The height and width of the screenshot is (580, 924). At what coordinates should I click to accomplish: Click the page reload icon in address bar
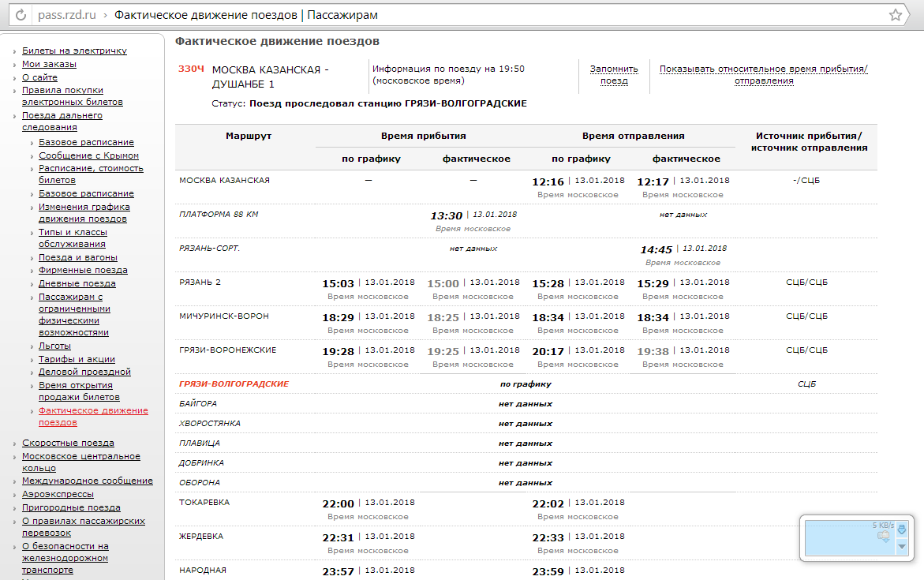[x=21, y=15]
